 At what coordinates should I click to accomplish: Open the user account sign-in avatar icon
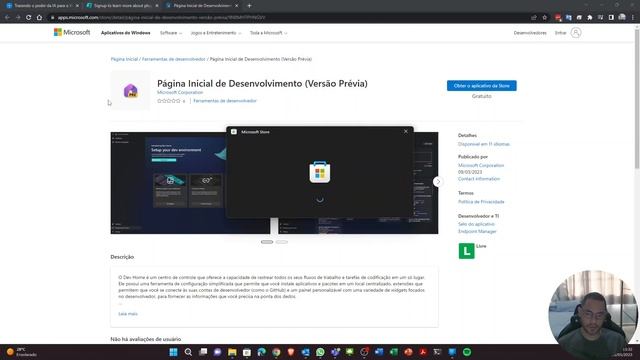click(x=576, y=33)
